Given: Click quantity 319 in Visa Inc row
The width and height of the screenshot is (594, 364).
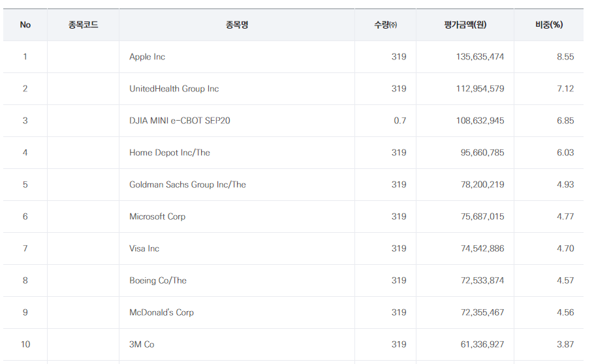Looking at the screenshot, I should pyautogui.click(x=399, y=249).
